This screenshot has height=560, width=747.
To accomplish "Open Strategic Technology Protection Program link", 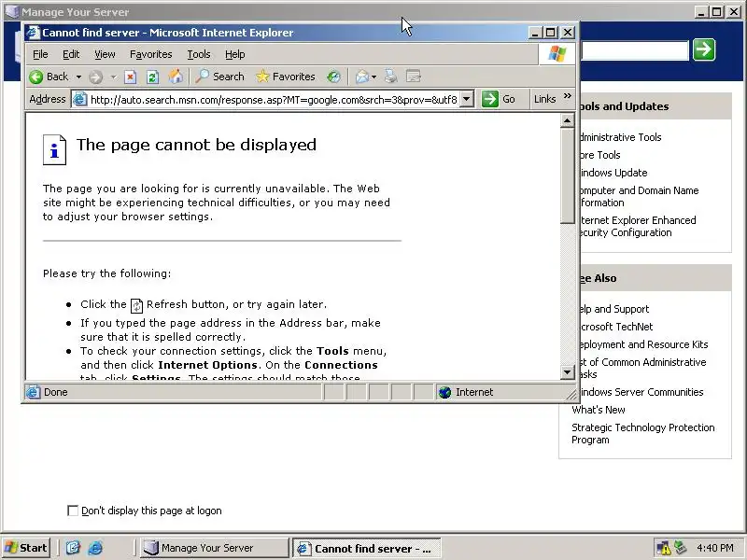I will pyautogui.click(x=643, y=433).
